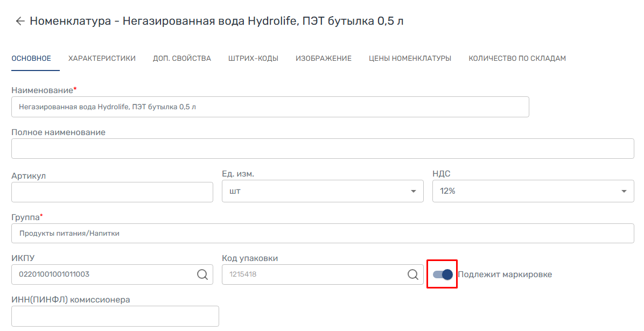Open the ДОП. СВОЙСТВА tab
Image resolution: width=644 pixels, height=331 pixels.
pos(181,58)
